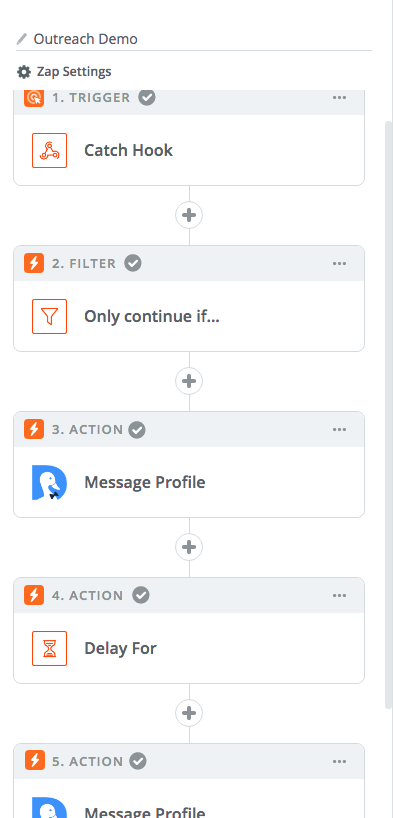Open the three-dot menu for 1. Trigger

[x=339, y=98]
